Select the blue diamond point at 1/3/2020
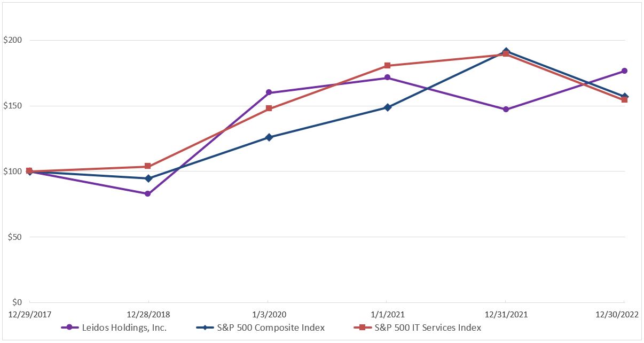This screenshot has height=343, width=644. [x=269, y=137]
